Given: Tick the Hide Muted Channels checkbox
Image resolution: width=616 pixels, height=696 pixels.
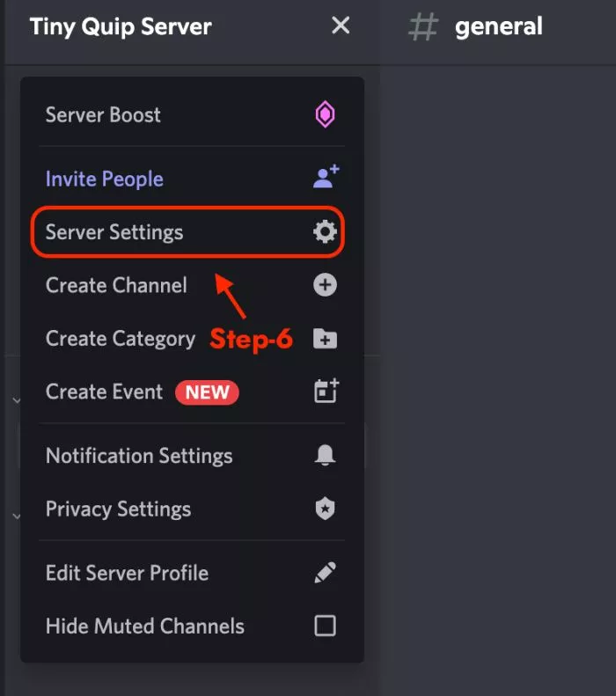Looking at the screenshot, I should (325, 626).
